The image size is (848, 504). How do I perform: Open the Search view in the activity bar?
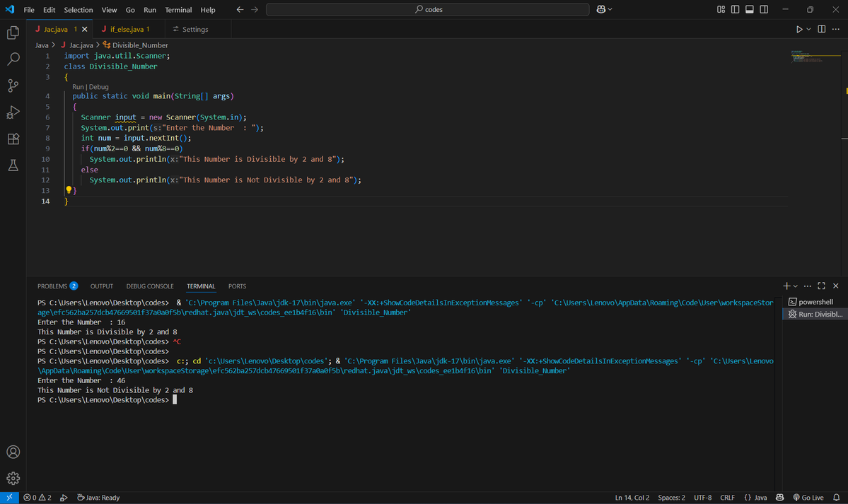(13, 59)
